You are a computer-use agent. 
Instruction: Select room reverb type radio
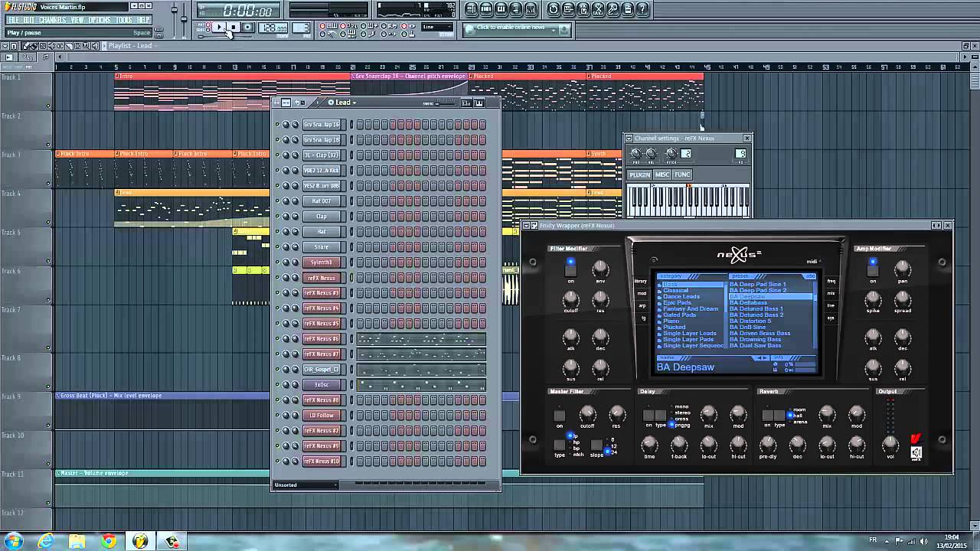(x=789, y=409)
